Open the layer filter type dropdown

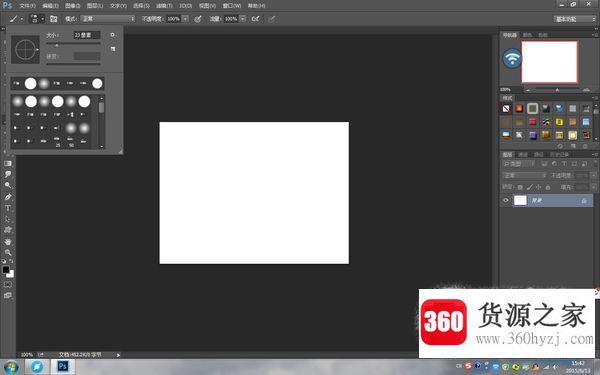tap(518, 164)
